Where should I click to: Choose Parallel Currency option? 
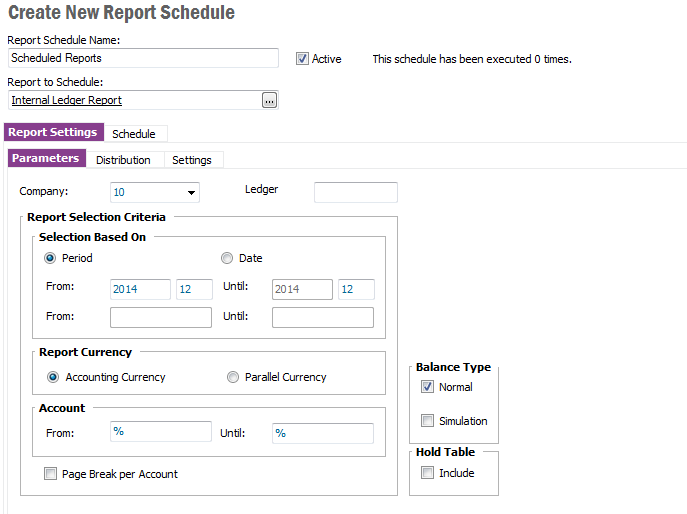pyautogui.click(x=233, y=377)
